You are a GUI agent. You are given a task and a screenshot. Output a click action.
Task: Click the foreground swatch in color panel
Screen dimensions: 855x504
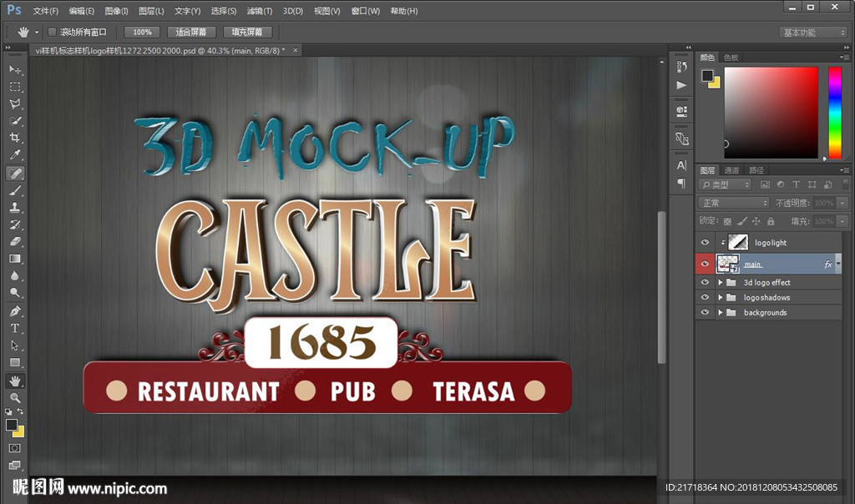tap(707, 76)
